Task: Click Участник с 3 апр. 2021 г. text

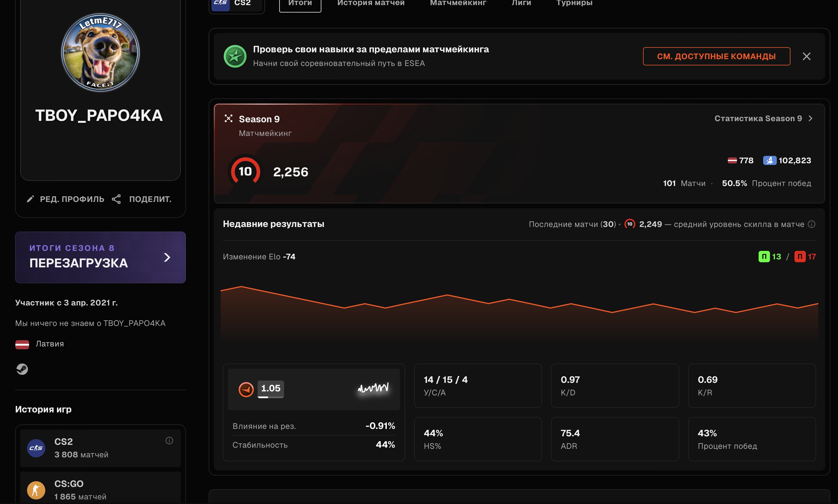Action: coord(66,303)
